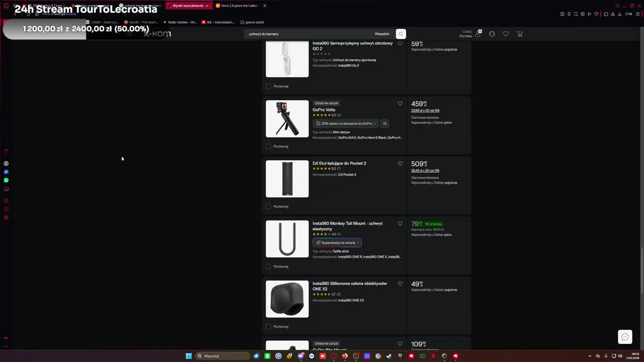The width and height of the screenshot is (644, 362).
Task: Open Firefox from the taskbar
Action: click(x=345, y=356)
